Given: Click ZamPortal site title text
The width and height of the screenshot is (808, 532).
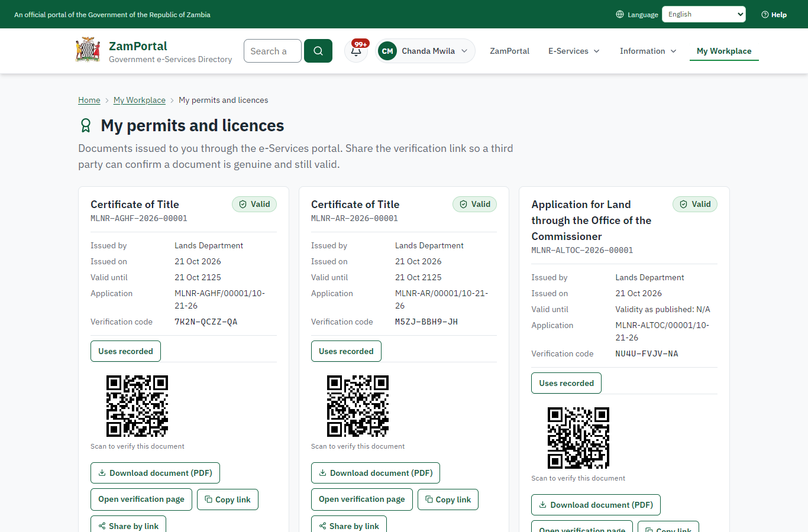Looking at the screenshot, I should (138, 46).
